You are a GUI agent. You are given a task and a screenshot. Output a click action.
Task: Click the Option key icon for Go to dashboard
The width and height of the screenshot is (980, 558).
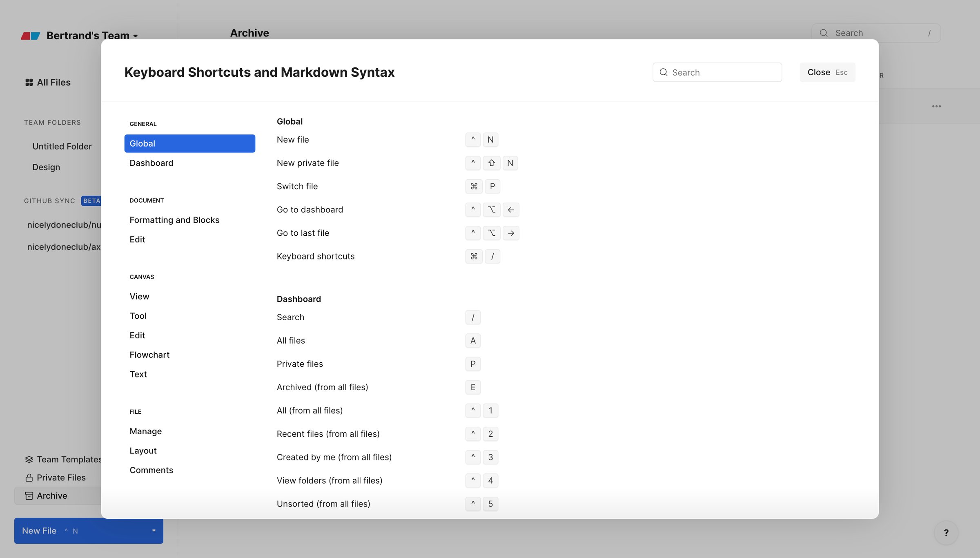point(492,210)
